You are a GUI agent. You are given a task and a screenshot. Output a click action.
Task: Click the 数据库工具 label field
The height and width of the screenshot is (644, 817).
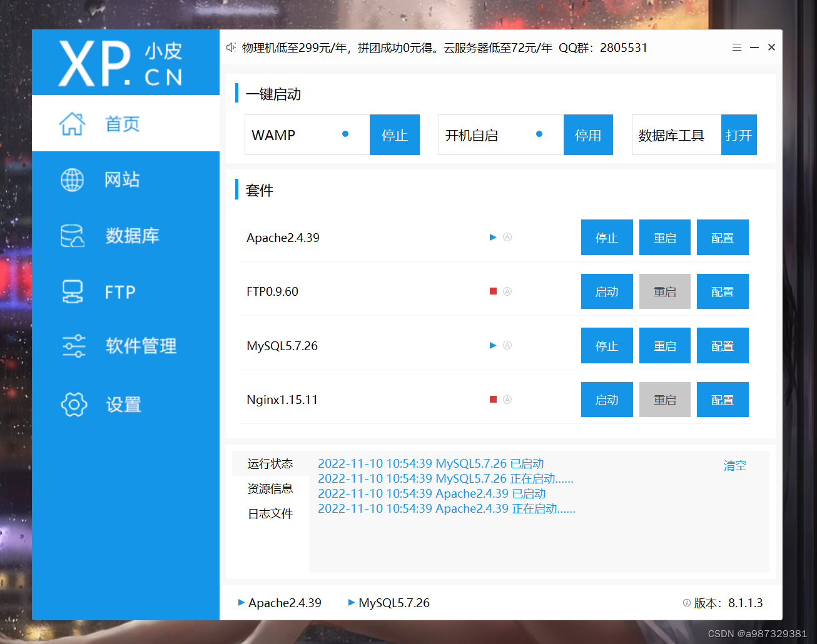[x=677, y=135]
